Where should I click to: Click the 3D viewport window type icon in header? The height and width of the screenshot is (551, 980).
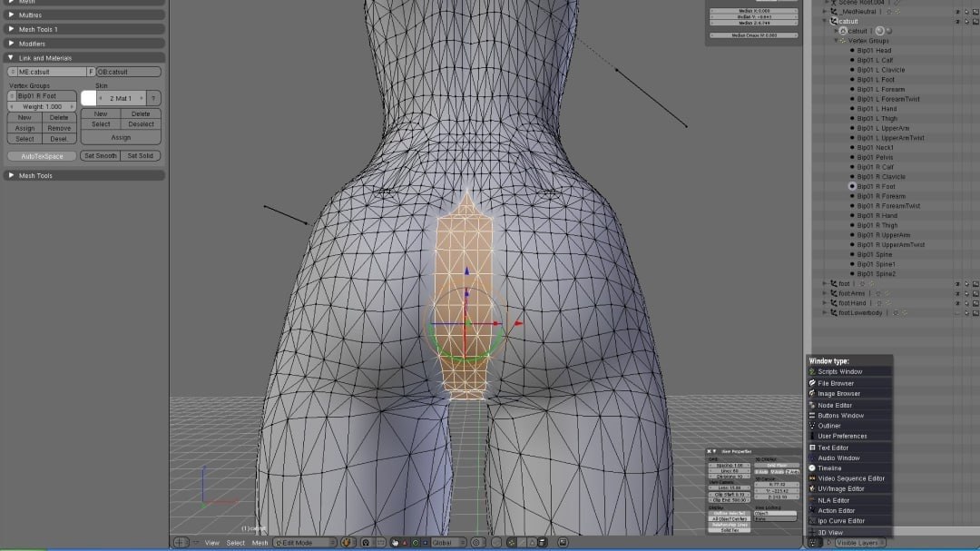coord(181,542)
